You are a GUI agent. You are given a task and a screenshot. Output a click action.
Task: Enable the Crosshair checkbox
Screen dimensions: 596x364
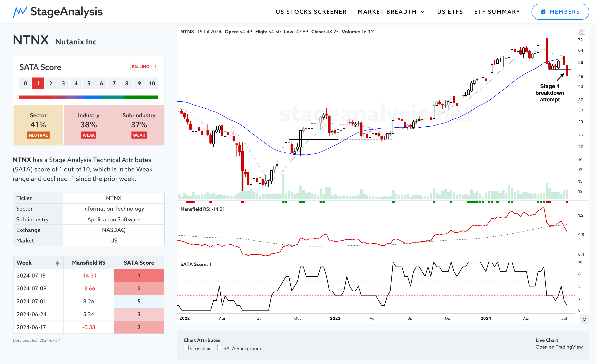[186, 348]
